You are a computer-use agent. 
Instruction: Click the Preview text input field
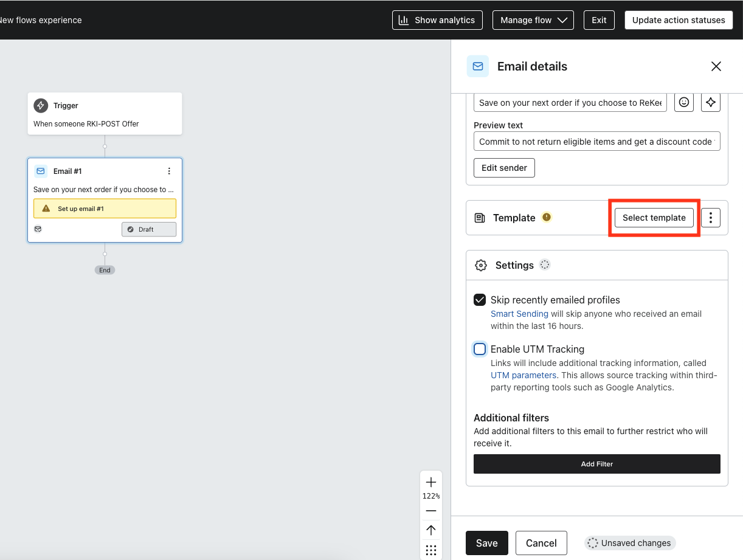pos(596,141)
